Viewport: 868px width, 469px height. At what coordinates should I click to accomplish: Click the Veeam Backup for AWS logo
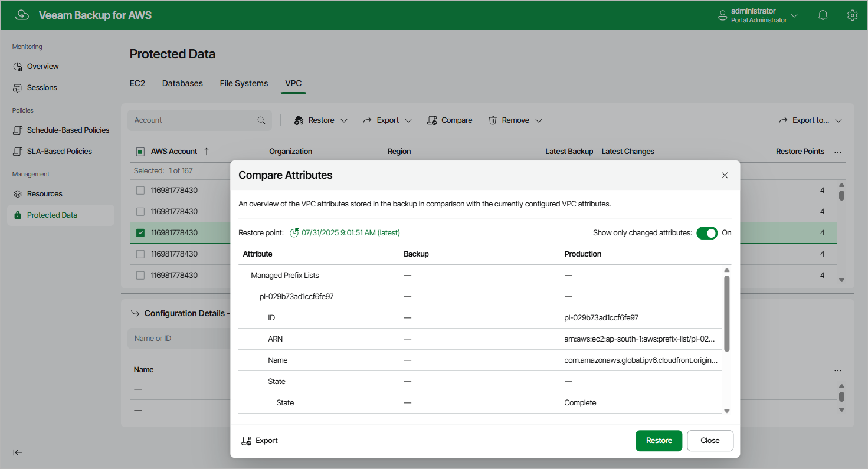[22, 15]
